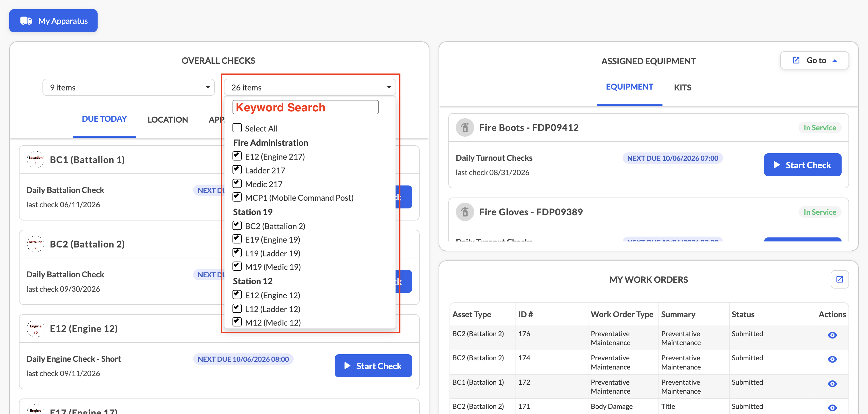The width and height of the screenshot is (868, 414).
Task: Expand the Go to menu
Action: pyautogui.click(x=814, y=60)
